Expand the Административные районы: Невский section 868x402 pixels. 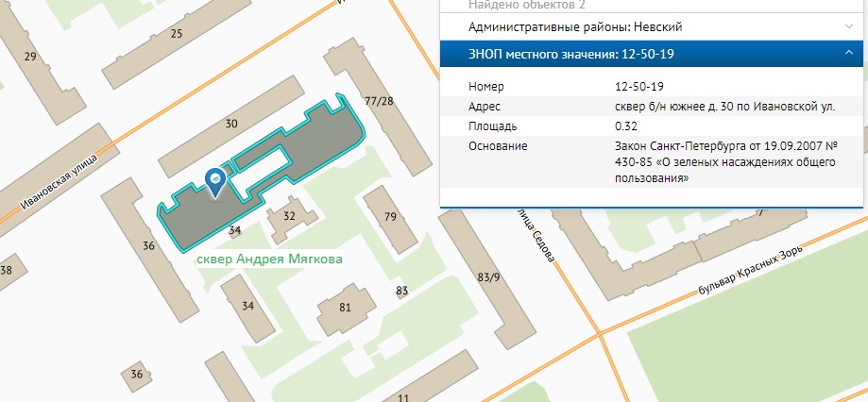(x=848, y=26)
